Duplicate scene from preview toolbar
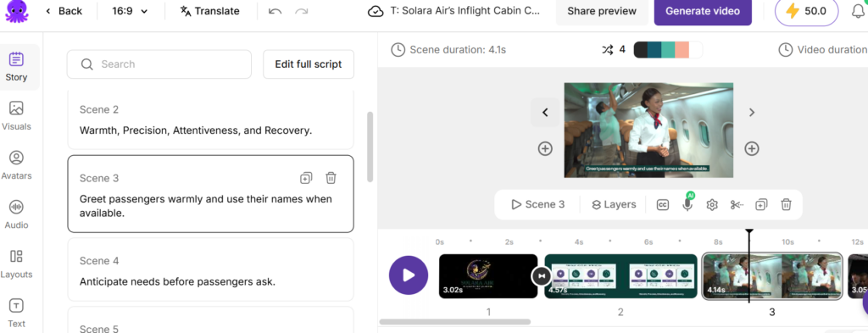 (761, 205)
